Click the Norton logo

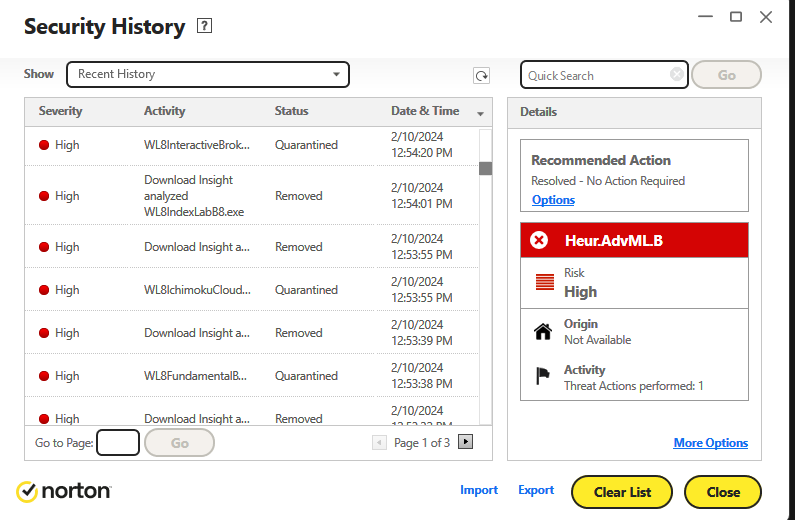pos(64,491)
